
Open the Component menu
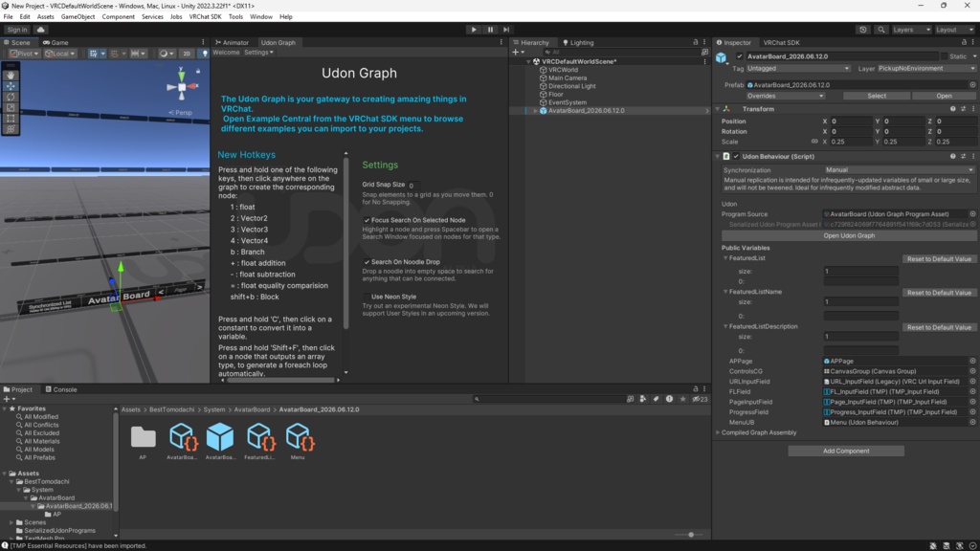click(118, 17)
